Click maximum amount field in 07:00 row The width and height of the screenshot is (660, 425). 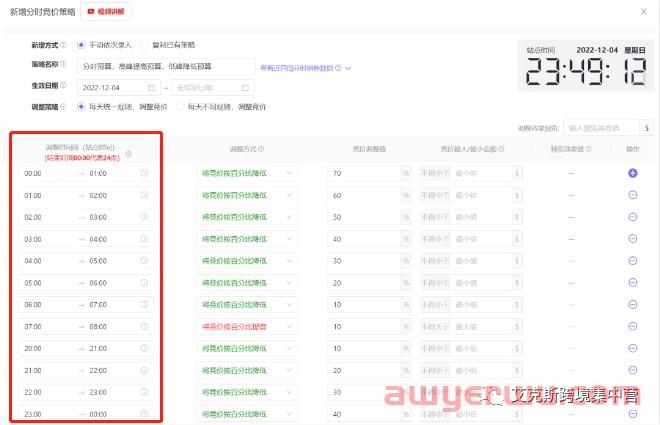pos(481,327)
